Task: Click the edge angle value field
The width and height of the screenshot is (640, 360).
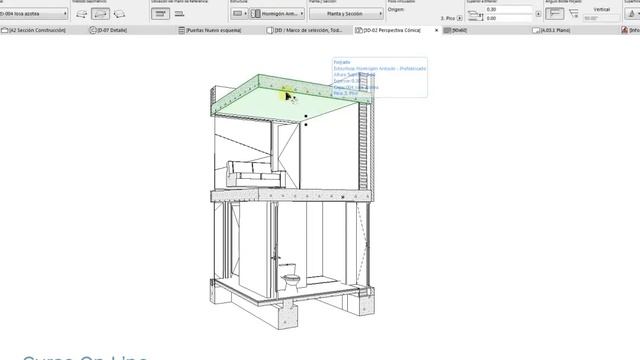Action: 601,18
